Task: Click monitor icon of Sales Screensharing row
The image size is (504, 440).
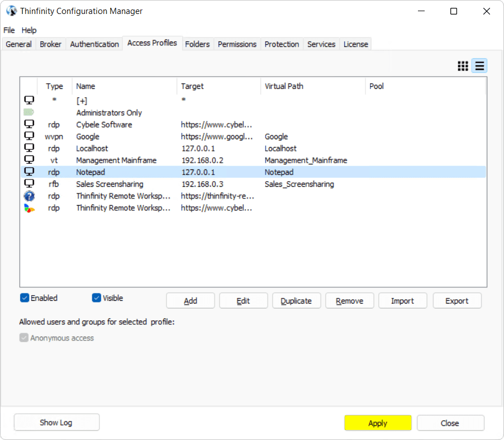Action: click(x=29, y=183)
